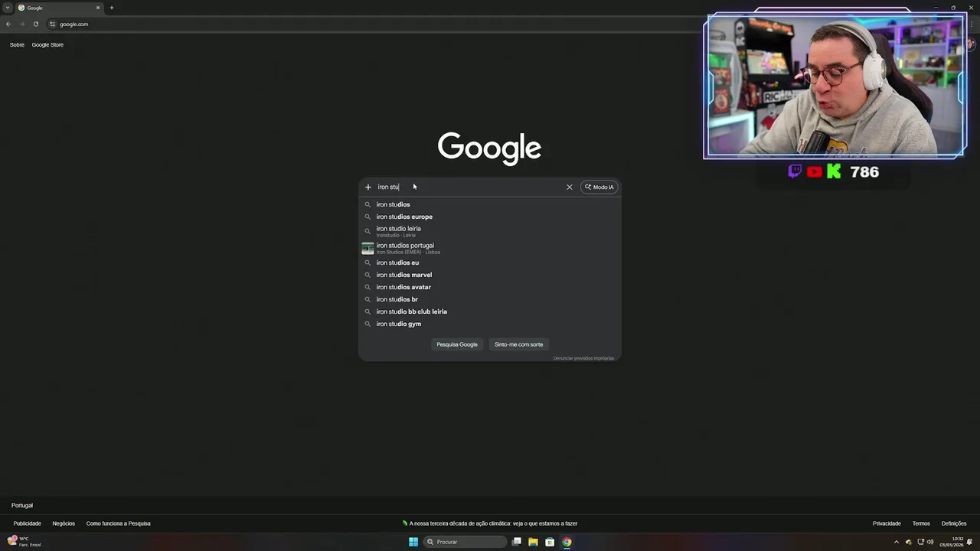This screenshot has width=980, height=551.
Task: Open the Windows Start menu
Action: (413, 542)
